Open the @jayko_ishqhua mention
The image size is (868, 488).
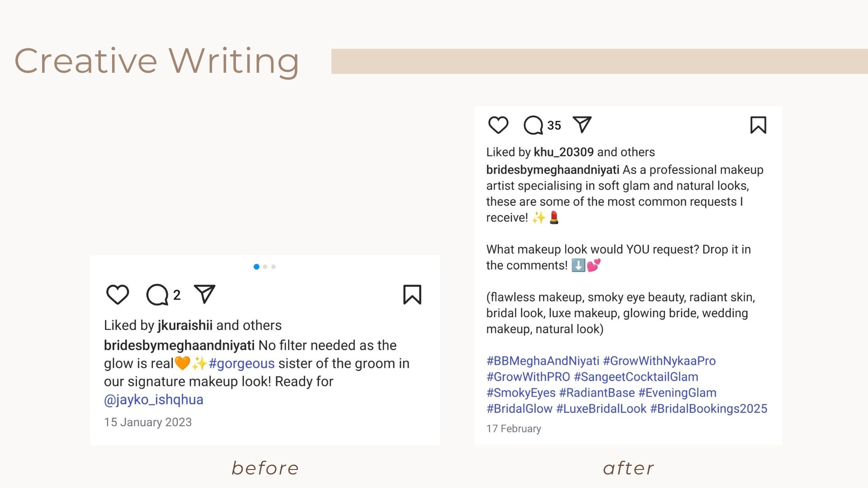pyautogui.click(x=154, y=400)
